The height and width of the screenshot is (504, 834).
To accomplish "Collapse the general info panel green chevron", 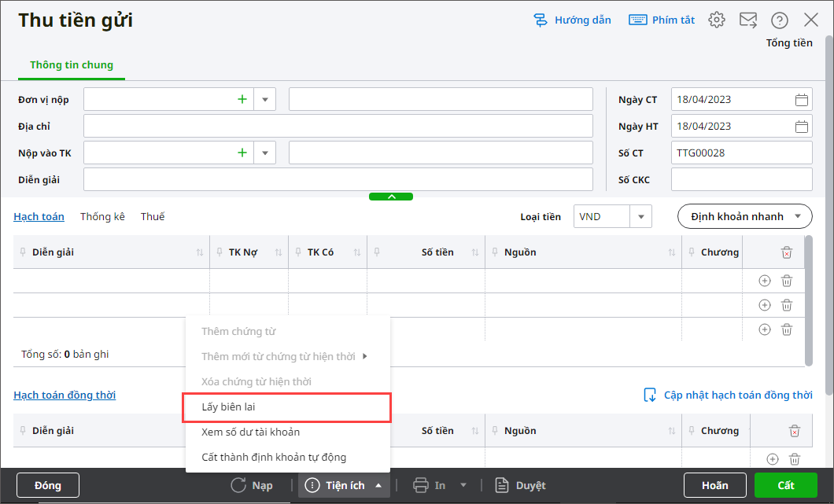I will coord(391,197).
